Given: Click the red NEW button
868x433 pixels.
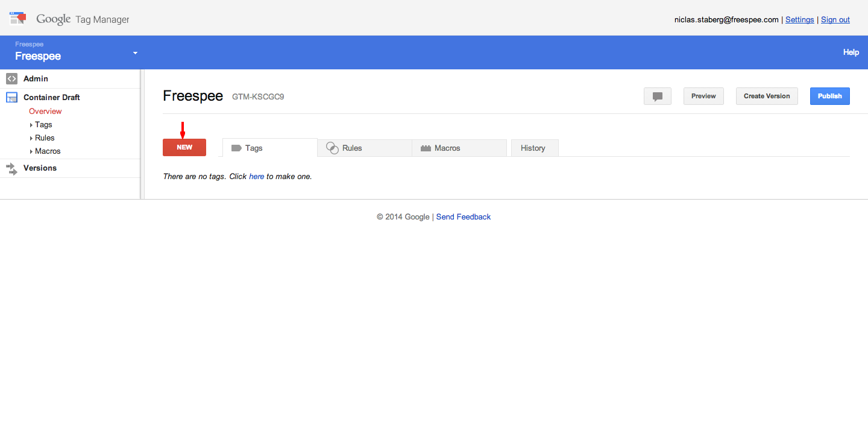Looking at the screenshot, I should pyautogui.click(x=184, y=147).
